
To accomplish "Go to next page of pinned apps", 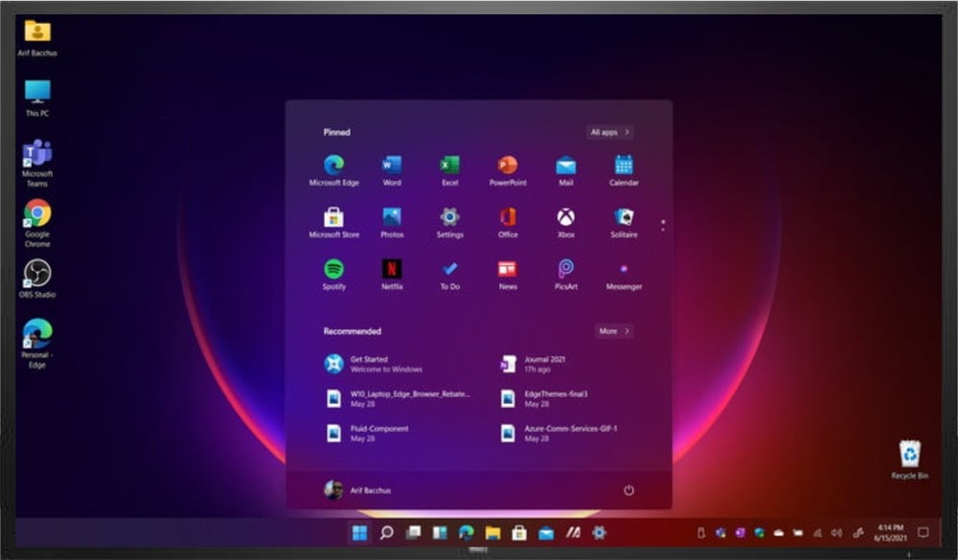I will click(x=663, y=230).
